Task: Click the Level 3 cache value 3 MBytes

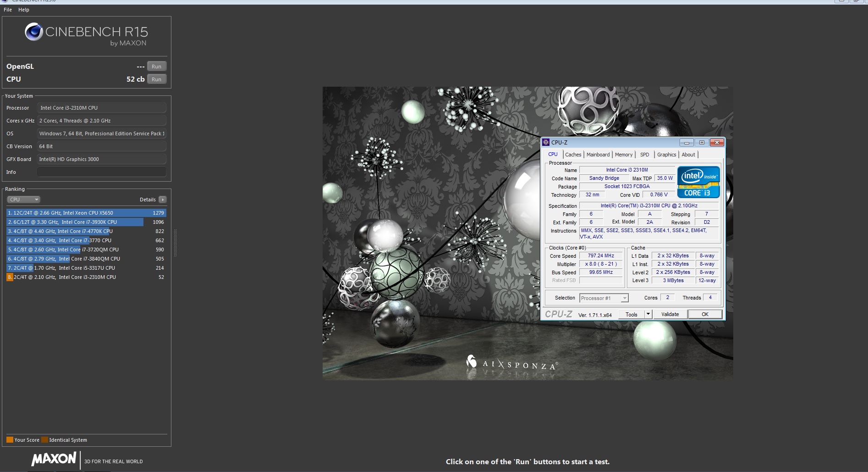Action: tap(673, 281)
